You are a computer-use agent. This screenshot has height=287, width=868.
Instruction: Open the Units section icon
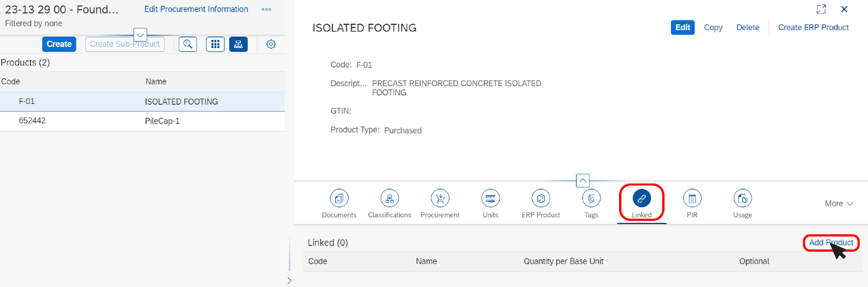(x=490, y=198)
